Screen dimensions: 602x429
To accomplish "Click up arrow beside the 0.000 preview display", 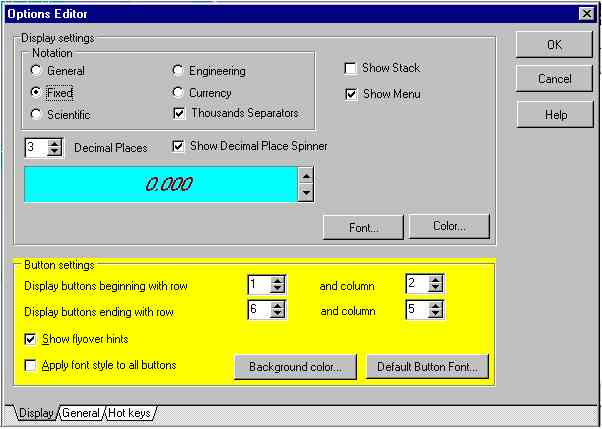I will [306, 176].
